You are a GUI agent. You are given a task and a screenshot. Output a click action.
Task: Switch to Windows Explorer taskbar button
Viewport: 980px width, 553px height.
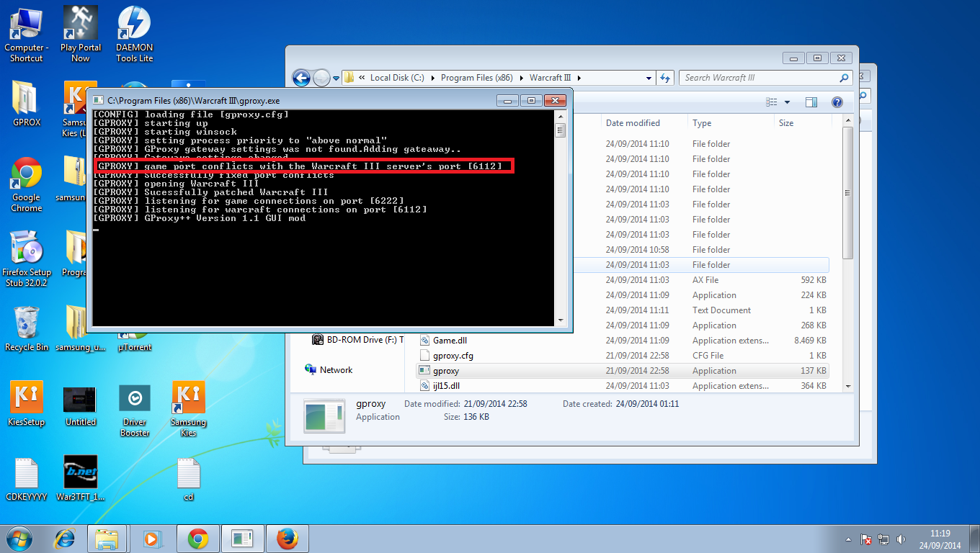(107, 539)
